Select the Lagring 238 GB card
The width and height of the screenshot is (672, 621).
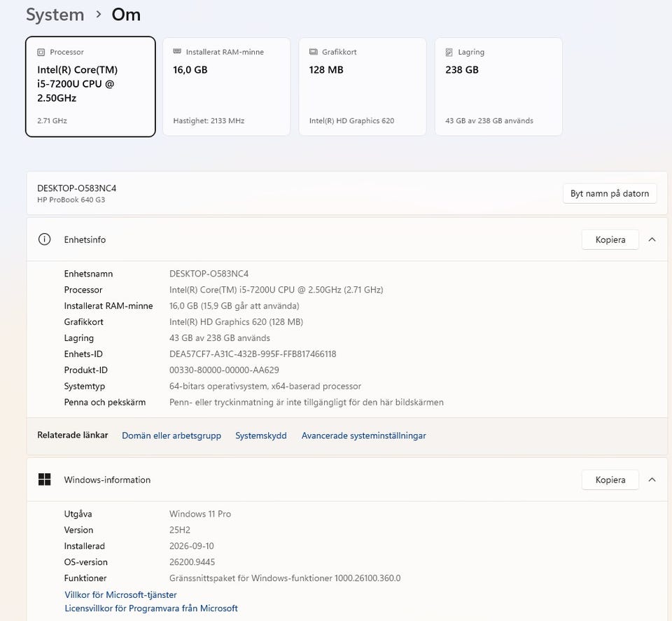pos(498,87)
